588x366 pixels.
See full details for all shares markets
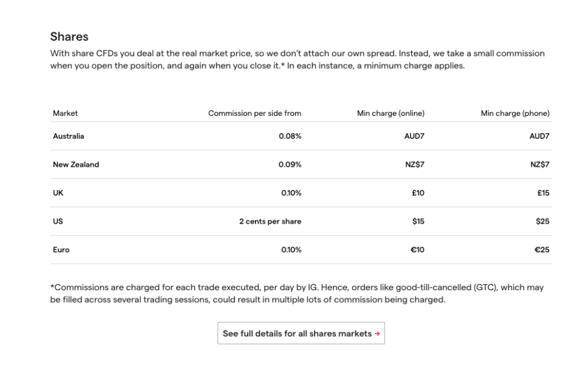click(301, 333)
